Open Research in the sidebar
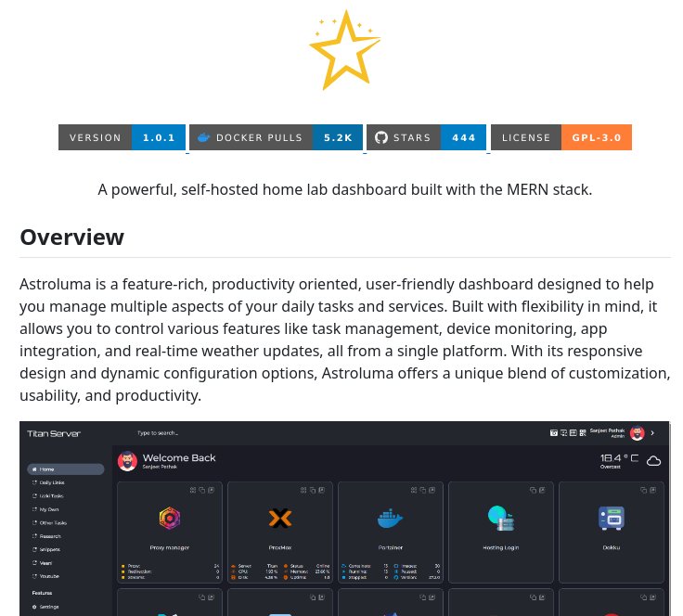 click(46, 536)
